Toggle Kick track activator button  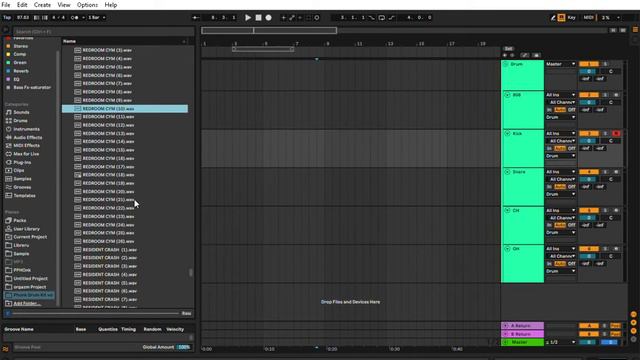click(x=589, y=133)
